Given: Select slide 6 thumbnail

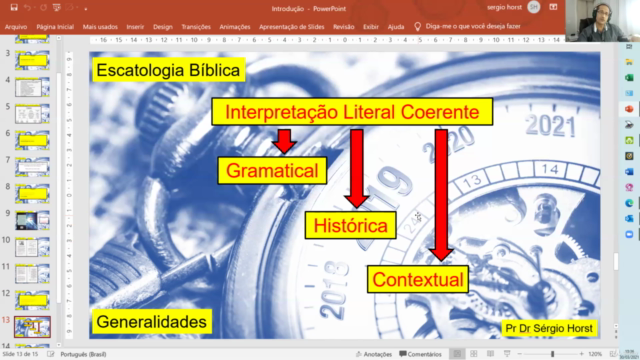Looking at the screenshot, I should (32, 140).
